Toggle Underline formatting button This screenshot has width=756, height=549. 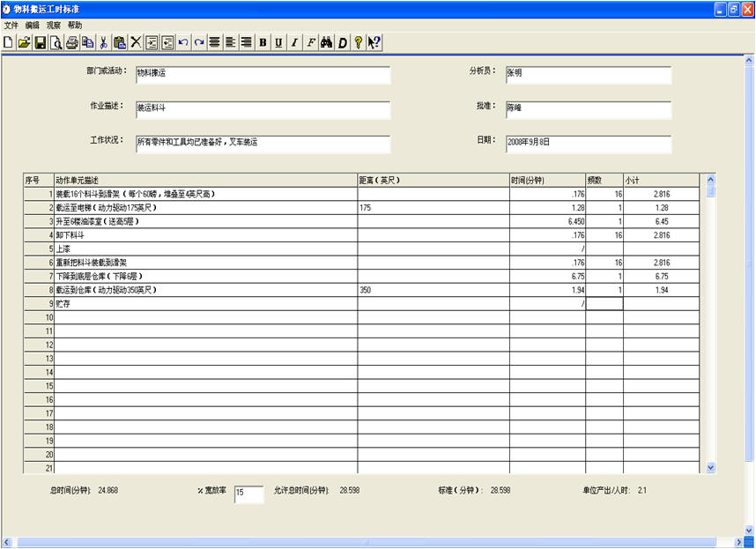(x=278, y=41)
